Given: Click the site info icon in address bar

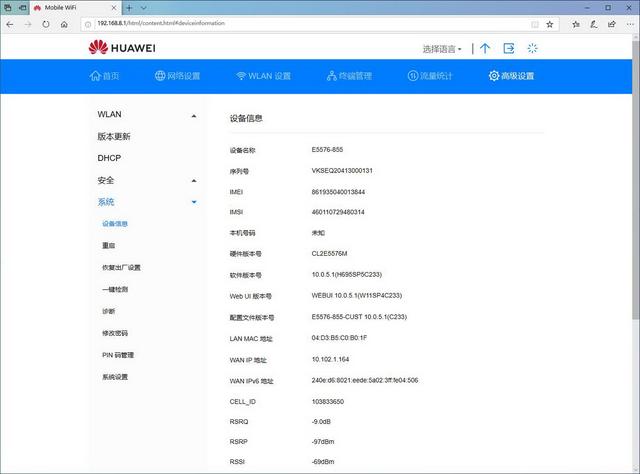Looking at the screenshot, I should pos(88,24).
